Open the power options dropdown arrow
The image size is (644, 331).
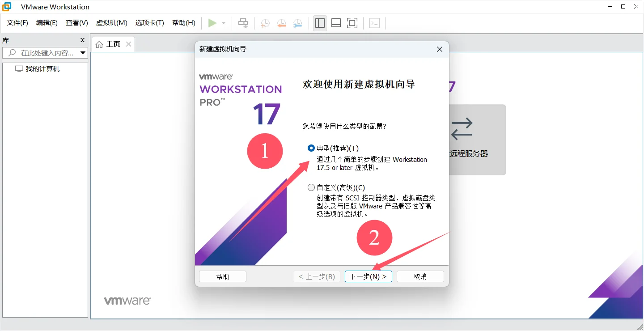coord(224,23)
